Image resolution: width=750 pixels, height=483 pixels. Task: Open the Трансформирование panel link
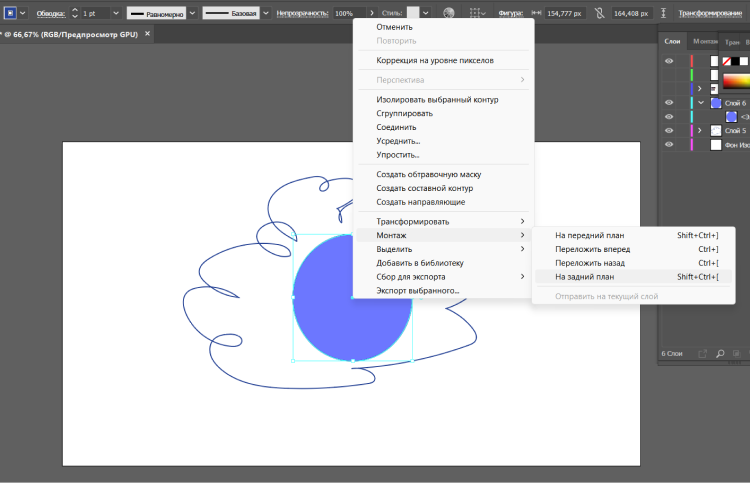[710, 13]
